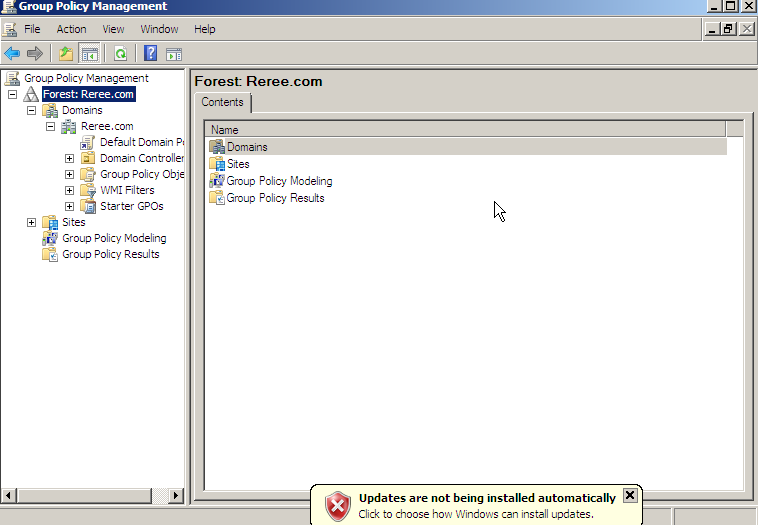Viewport: 758px width, 525px height.
Task: Click the Domains folder icon in tree
Action: click(x=50, y=110)
